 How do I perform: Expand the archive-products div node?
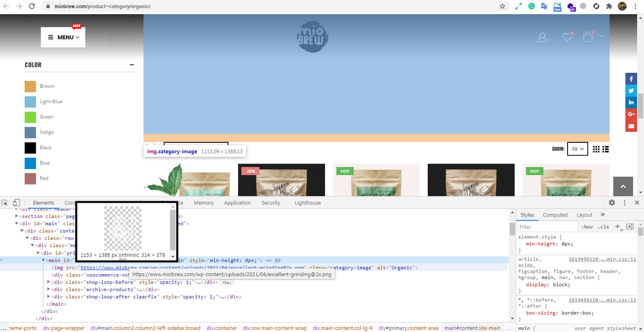click(x=49, y=289)
